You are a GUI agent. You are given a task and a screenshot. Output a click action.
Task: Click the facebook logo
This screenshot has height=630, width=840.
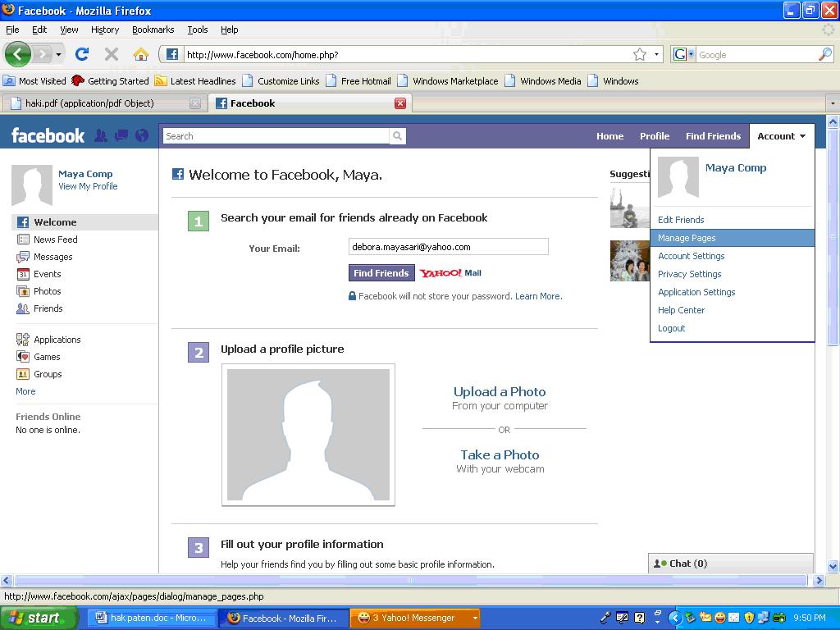[48, 135]
